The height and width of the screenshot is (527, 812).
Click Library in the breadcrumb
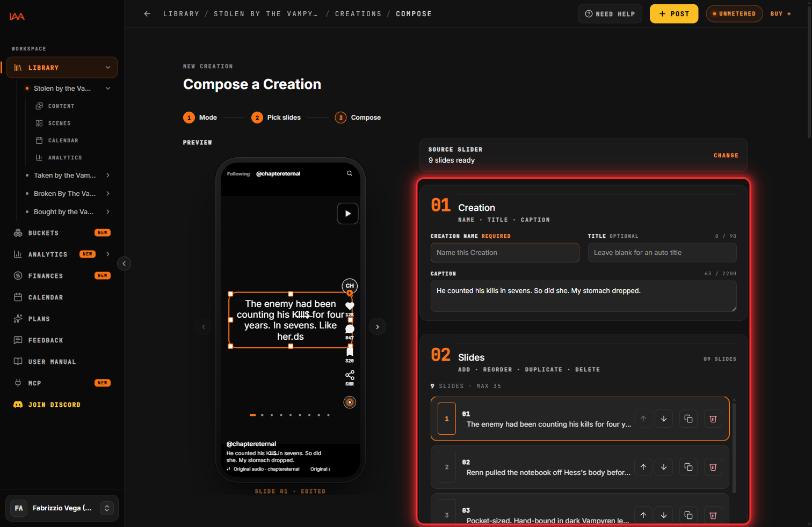coord(181,14)
